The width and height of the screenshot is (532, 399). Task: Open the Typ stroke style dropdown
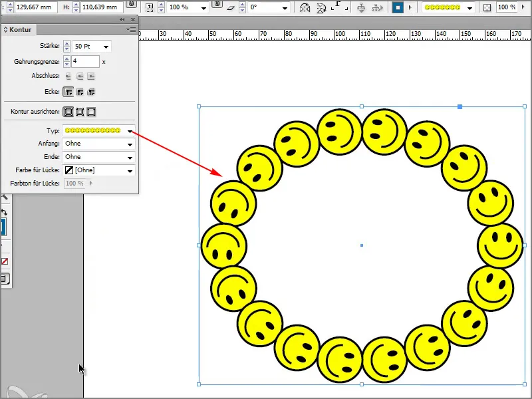coord(130,130)
